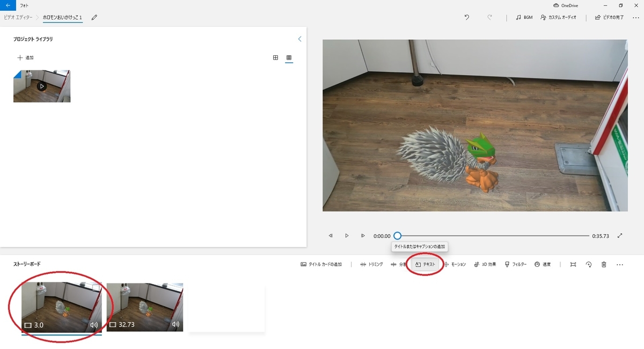Click the プロジェクト ライブラリ heading

pyautogui.click(x=33, y=39)
